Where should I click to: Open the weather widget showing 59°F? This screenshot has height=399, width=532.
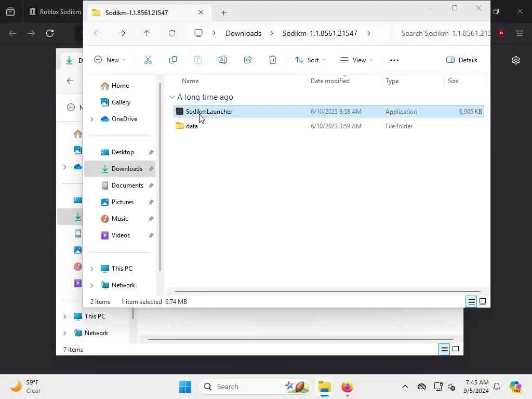pos(25,387)
